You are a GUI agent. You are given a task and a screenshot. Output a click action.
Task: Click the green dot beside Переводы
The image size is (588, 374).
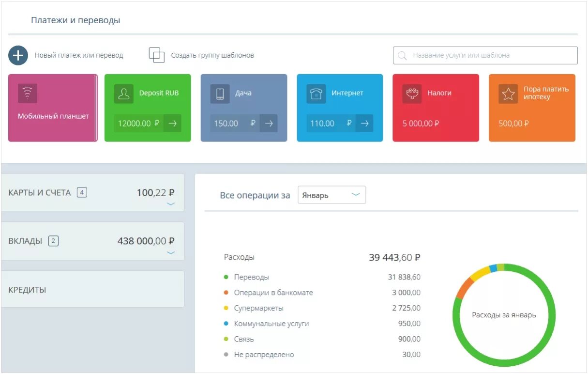226,277
